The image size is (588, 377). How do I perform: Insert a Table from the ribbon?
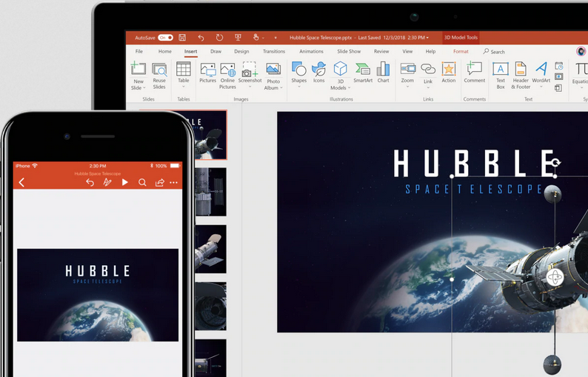pos(183,73)
